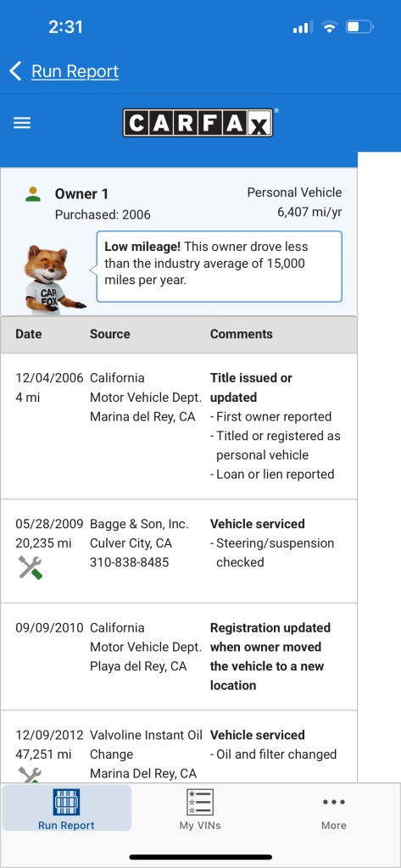Viewport: 401px width, 868px height.
Task: Select the Run Report tab
Action: coord(66,808)
